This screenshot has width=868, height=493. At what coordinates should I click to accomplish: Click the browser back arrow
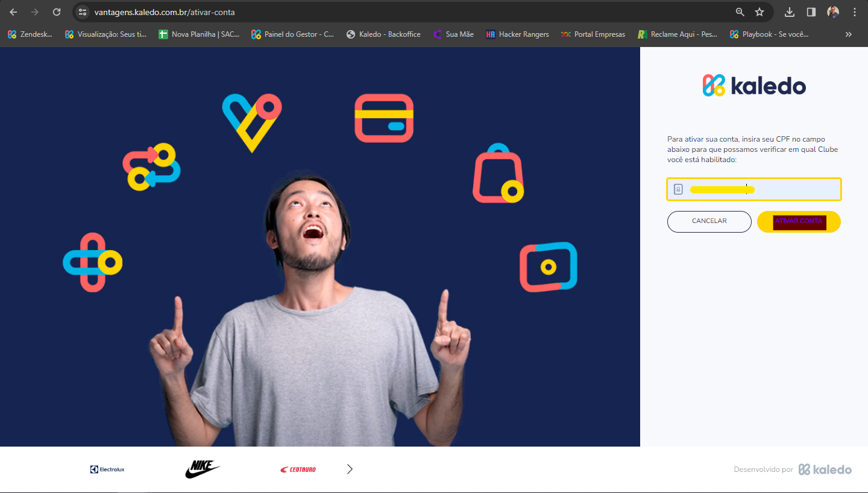point(13,12)
